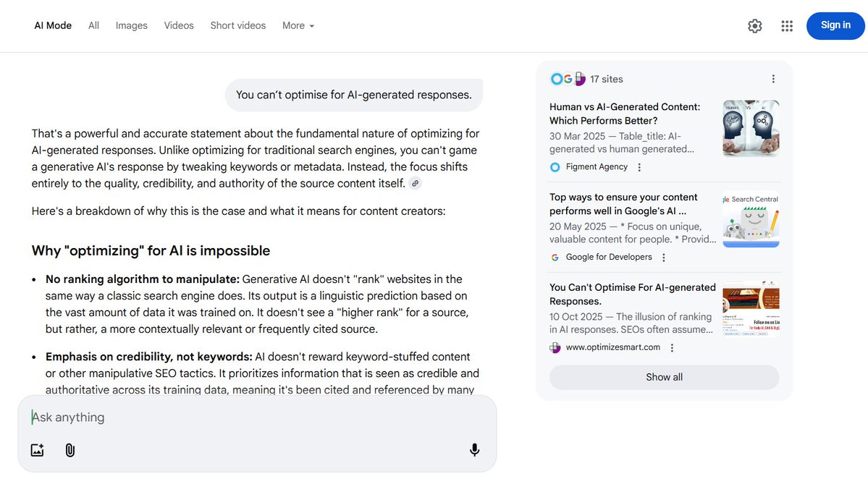
Task: Click the Figment Agency source name
Action: (x=597, y=167)
